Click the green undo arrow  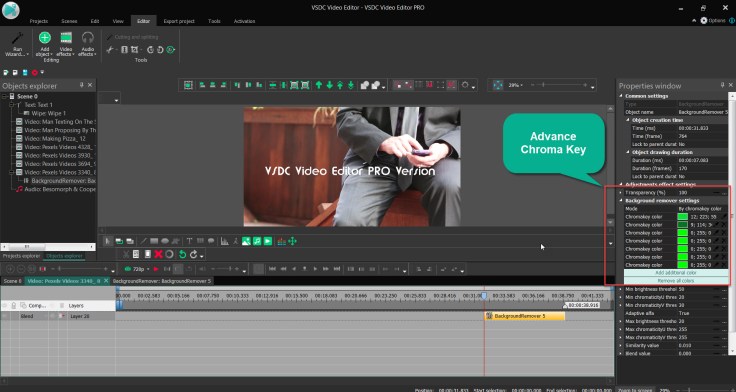[x=183, y=254]
